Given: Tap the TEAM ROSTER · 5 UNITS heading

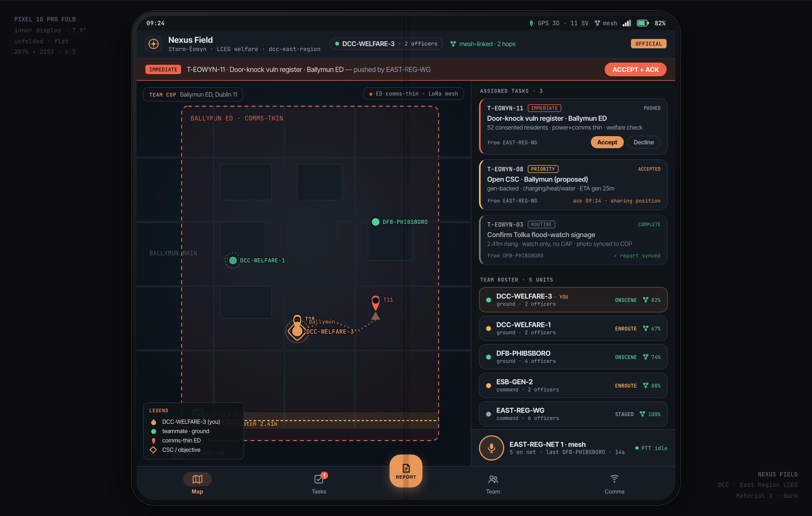Looking at the screenshot, I should (x=516, y=280).
